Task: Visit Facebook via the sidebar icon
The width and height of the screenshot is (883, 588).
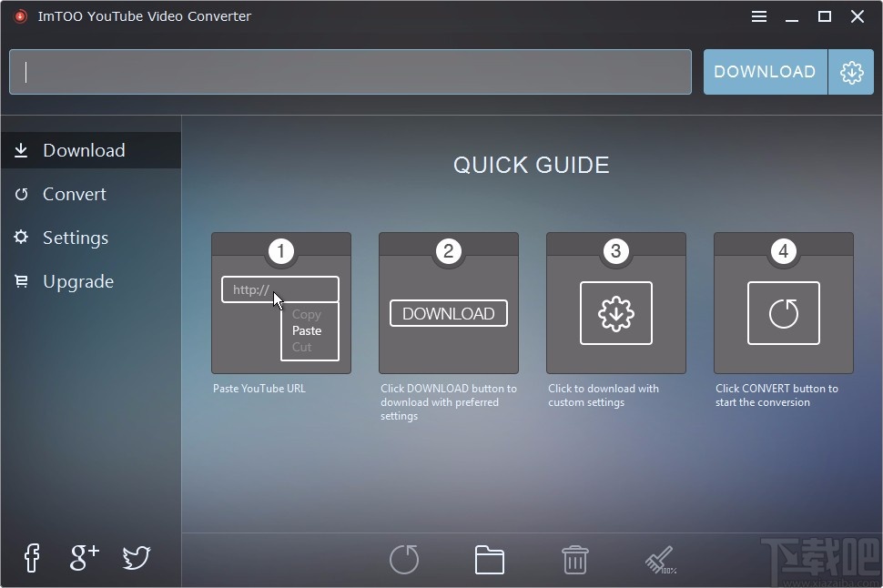Action: pos(31,558)
